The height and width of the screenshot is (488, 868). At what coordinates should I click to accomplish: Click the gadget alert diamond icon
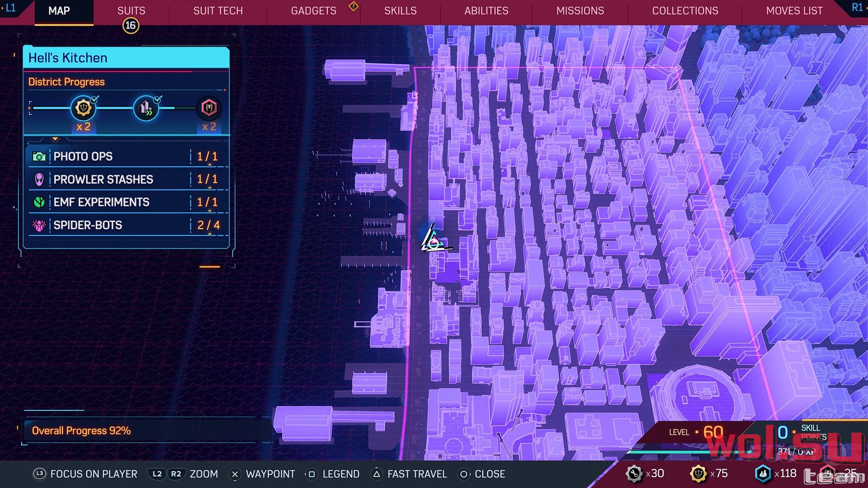(x=354, y=6)
